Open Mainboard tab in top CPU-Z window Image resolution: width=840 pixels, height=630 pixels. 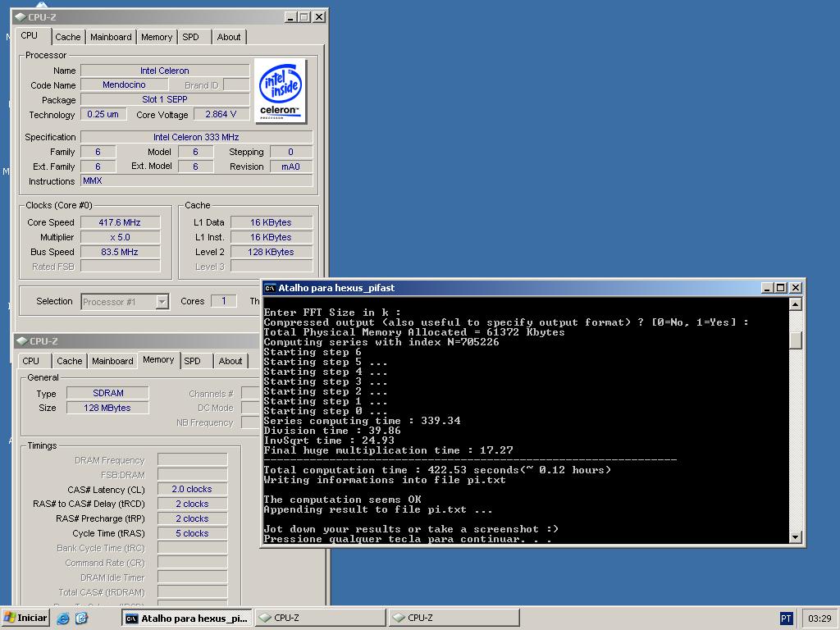(111, 37)
